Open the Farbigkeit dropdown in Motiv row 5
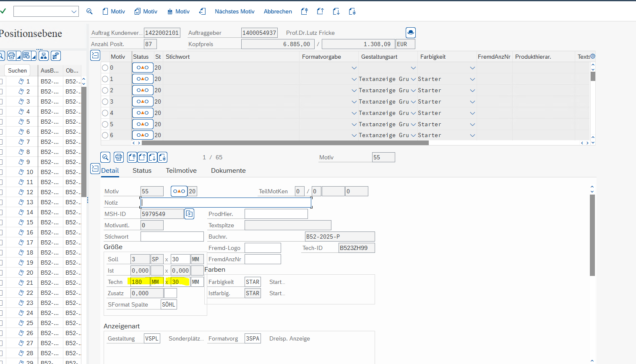This screenshot has height=364, width=636. 472,125
